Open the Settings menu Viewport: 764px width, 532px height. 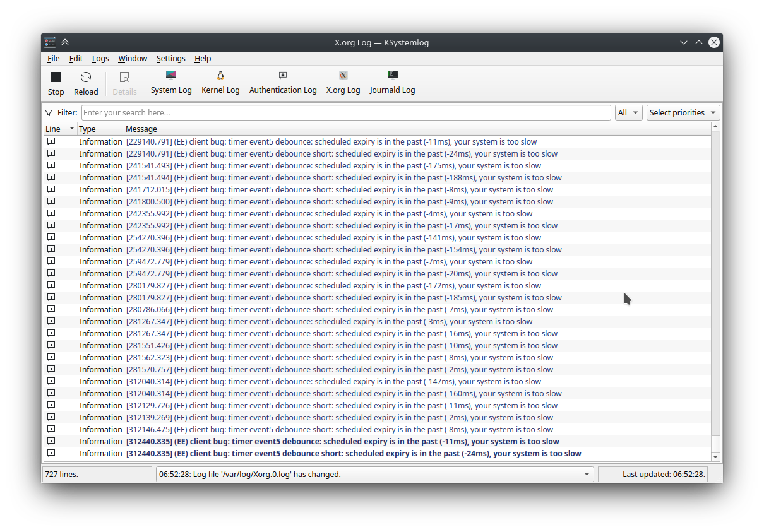click(x=171, y=58)
